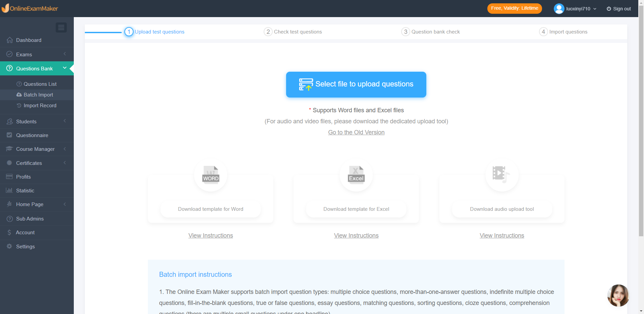Go to Check test questions step
The image size is (644, 314).
click(298, 32)
